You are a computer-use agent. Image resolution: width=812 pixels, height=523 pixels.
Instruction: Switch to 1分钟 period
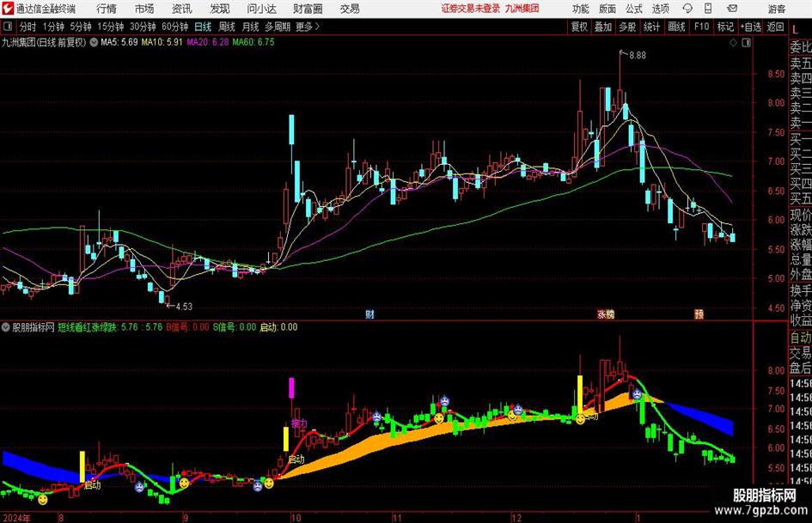[53, 27]
